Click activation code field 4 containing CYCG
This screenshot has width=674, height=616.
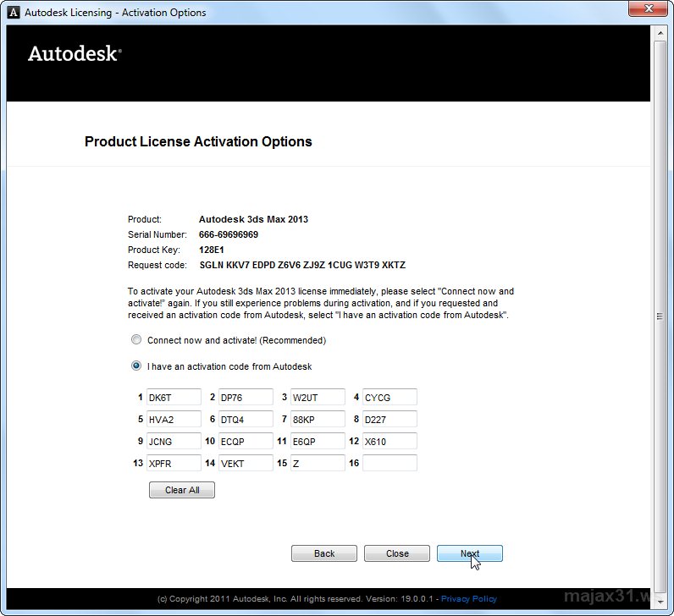(389, 397)
